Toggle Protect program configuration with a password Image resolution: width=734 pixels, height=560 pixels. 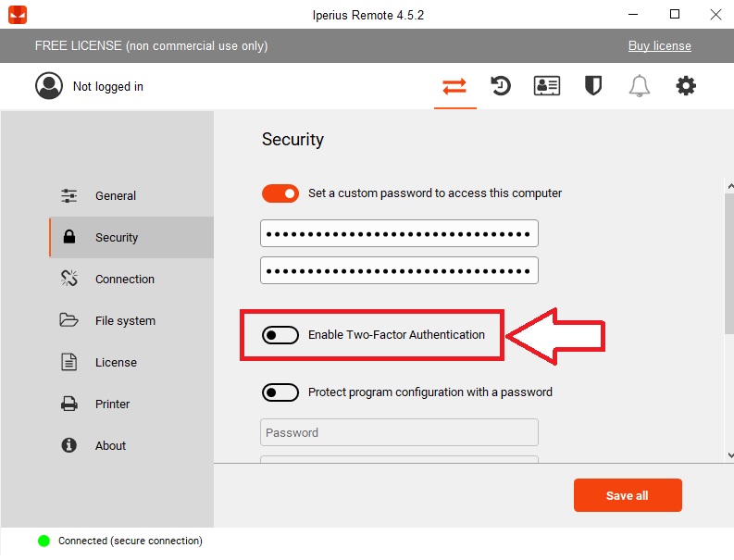pos(280,392)
